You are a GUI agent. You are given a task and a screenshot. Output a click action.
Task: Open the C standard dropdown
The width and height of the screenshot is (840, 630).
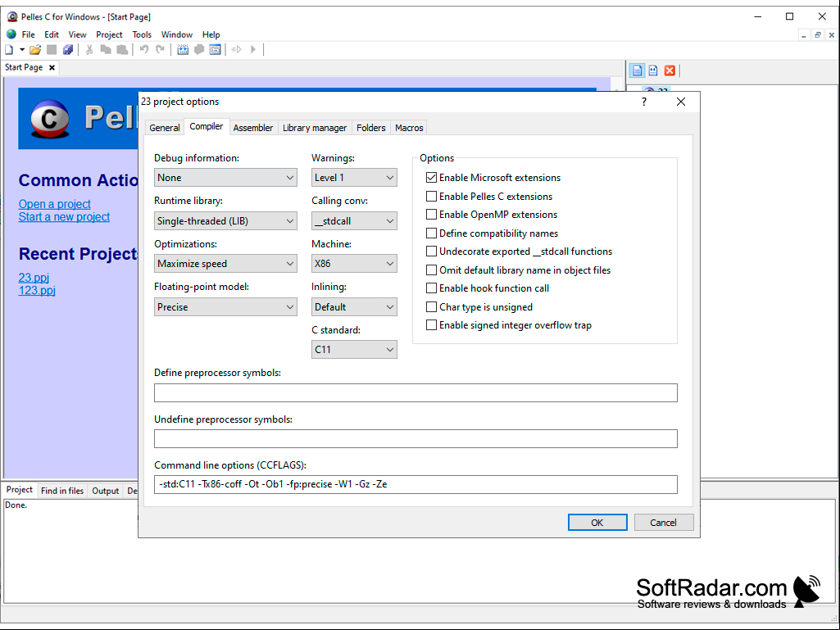[354, 350]
